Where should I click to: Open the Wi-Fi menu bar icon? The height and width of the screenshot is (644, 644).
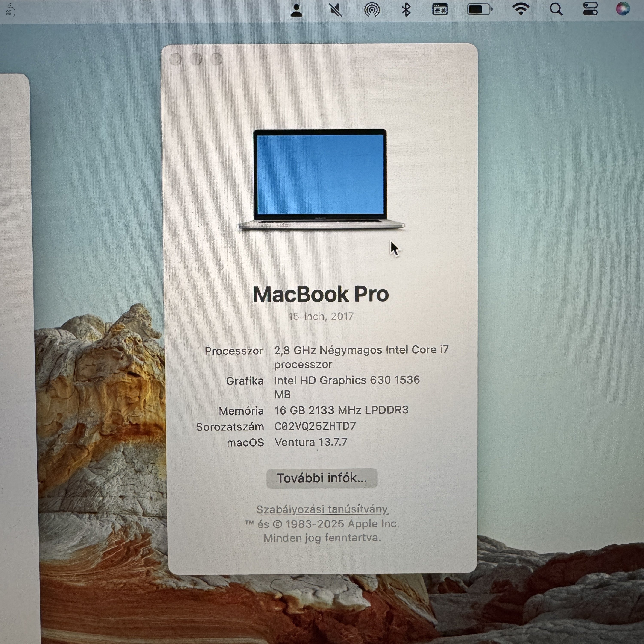tap(521, 9)
